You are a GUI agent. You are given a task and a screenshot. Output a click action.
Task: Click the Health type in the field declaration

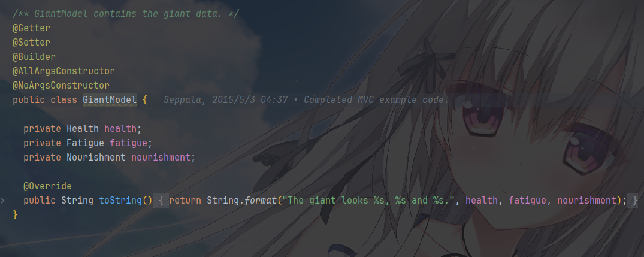click(83, 128)
